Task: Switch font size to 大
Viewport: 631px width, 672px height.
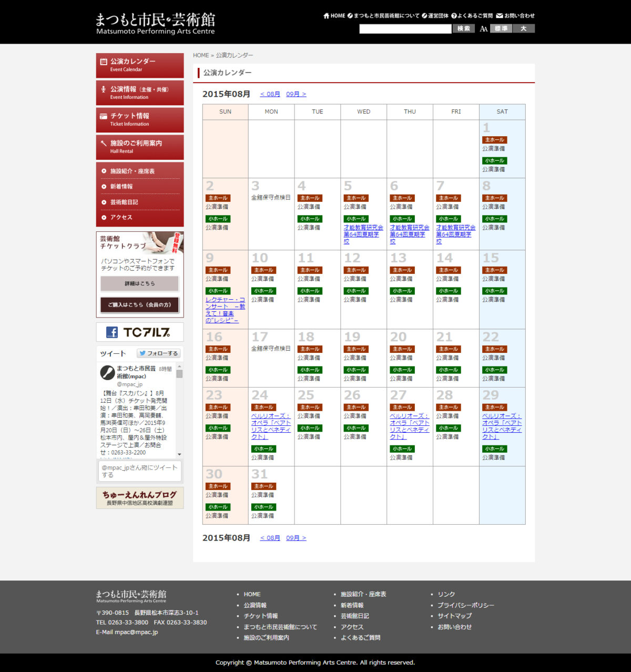Action: click(x=524, y=28)
